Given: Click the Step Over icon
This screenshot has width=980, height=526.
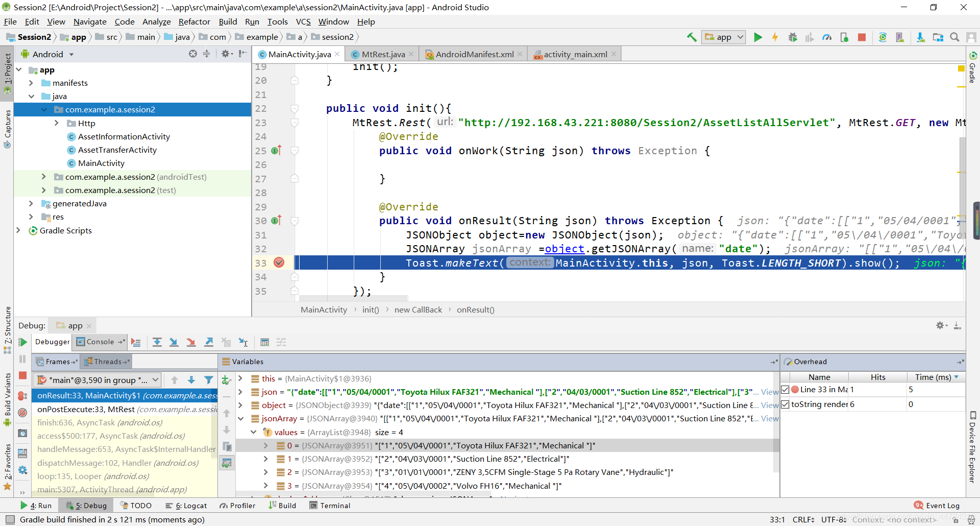Looking at the screenshot, I should (157, 342).
